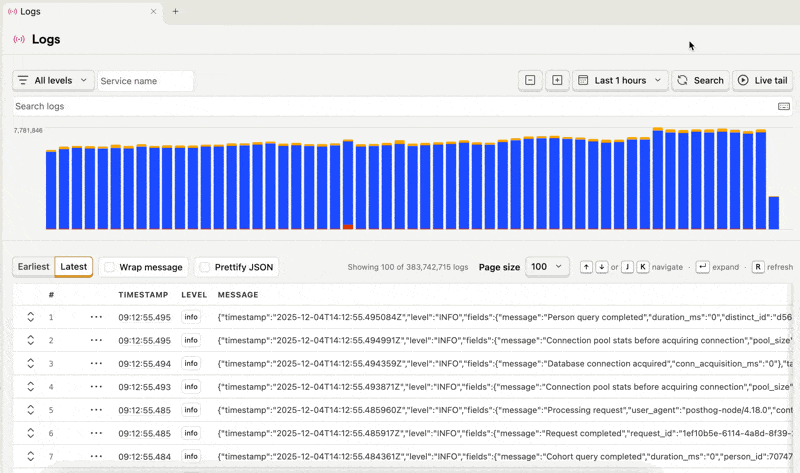800x473 pixels.
Task: Click timestamp 09:12:55.493 in row 4
Action: [x=144, y=387]
